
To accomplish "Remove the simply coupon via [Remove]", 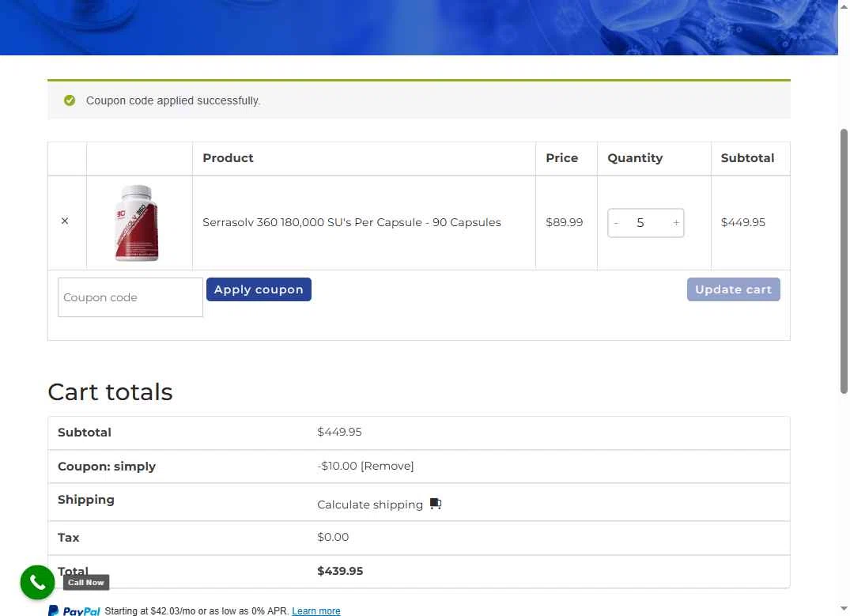I will (387, 466).
